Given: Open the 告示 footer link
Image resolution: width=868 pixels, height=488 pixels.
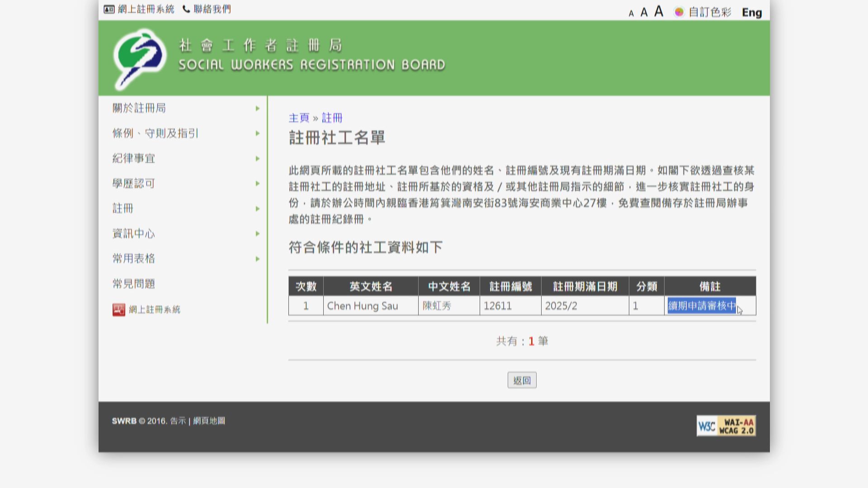Looking at the screenshot, I should tap(178, 421).
